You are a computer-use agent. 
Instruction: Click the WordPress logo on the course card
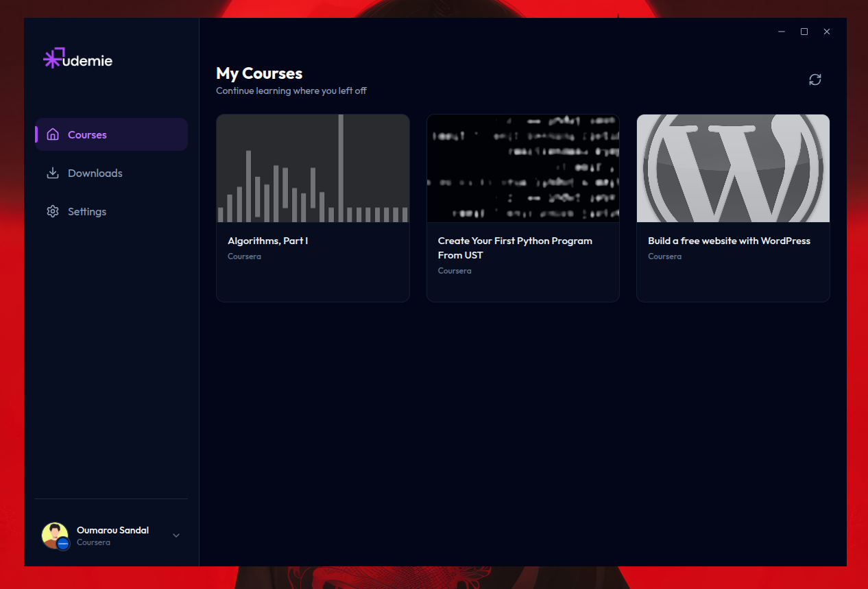pyautogui.click(x=733, y=168)
